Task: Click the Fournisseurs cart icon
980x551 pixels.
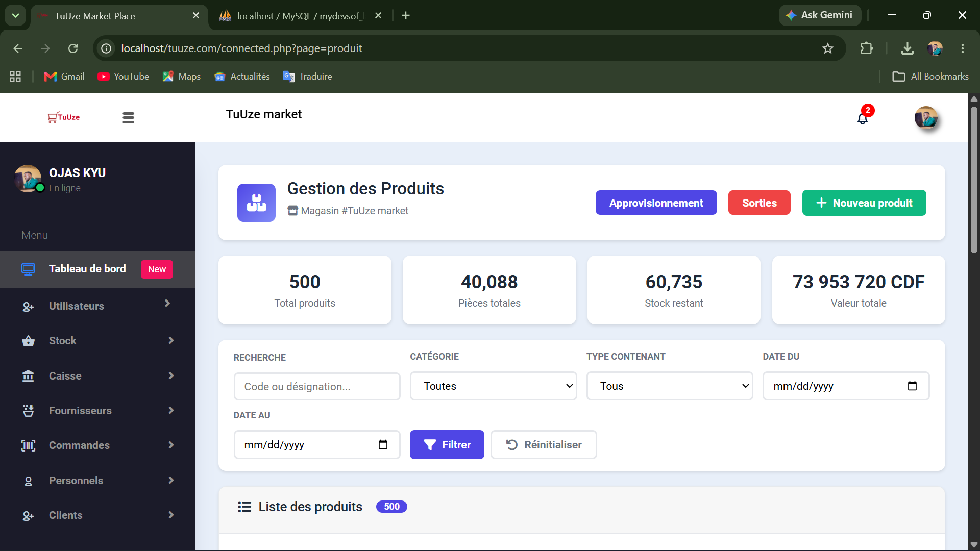Action: 28,411
